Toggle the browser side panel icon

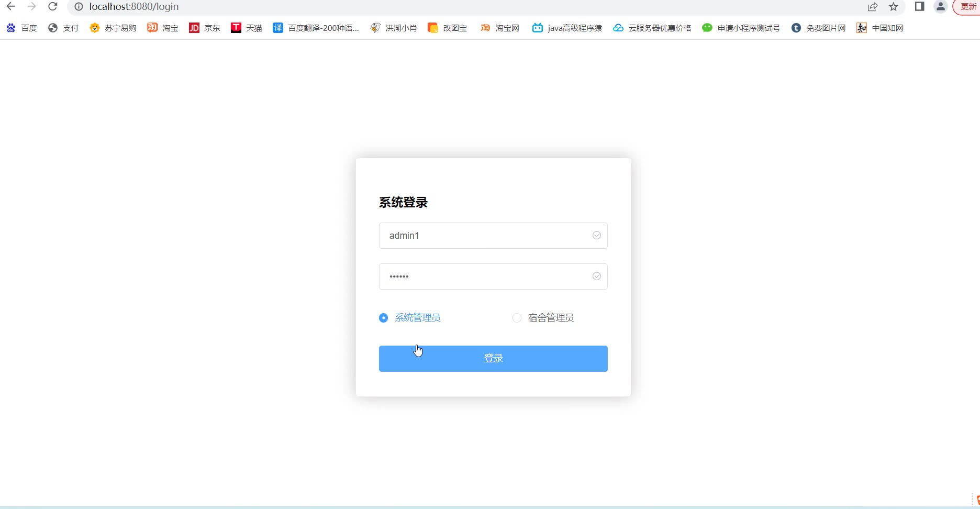click(919, 6)
